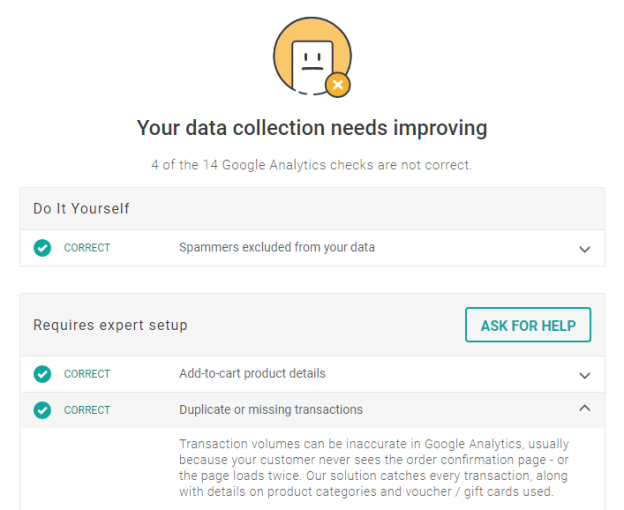The height and width of the screenshot is (510, 624).
Task: Click the green check icon beside Spammers excluded
Action: pos(42,248)
